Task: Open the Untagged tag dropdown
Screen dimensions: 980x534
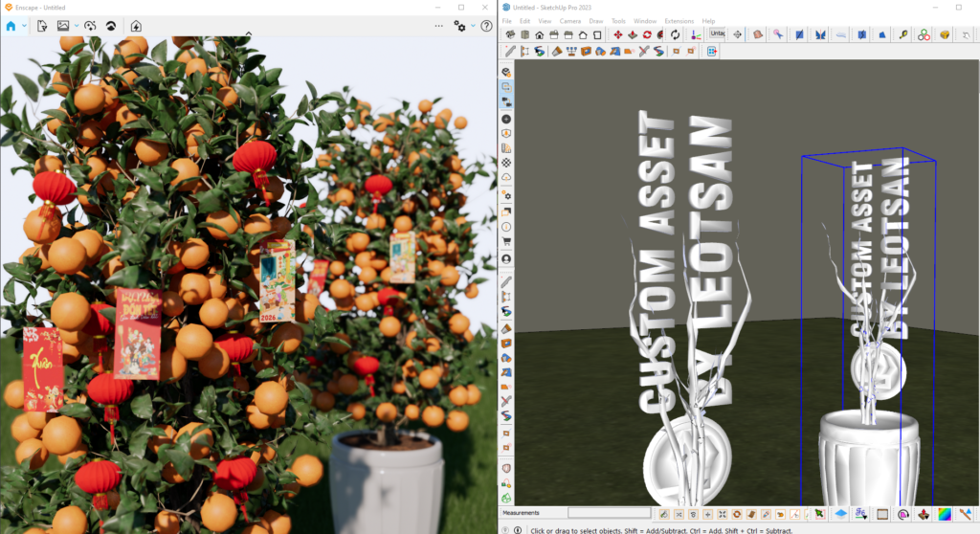Action: (x=717, y=33)
